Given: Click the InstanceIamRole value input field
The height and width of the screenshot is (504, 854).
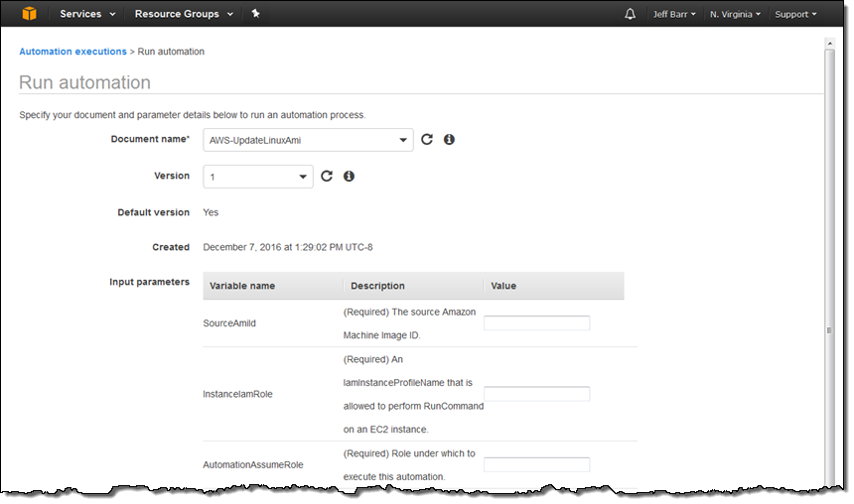Looking at the screenshot, I should (536, 394).
